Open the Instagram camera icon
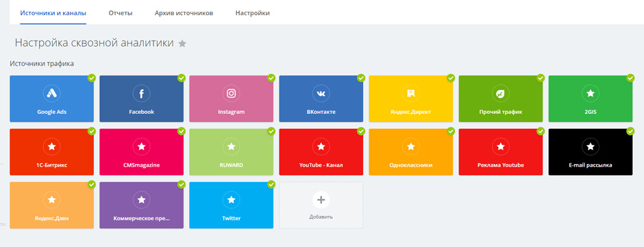The width and height of the screenshot is (644, 247). click(232, 94)
